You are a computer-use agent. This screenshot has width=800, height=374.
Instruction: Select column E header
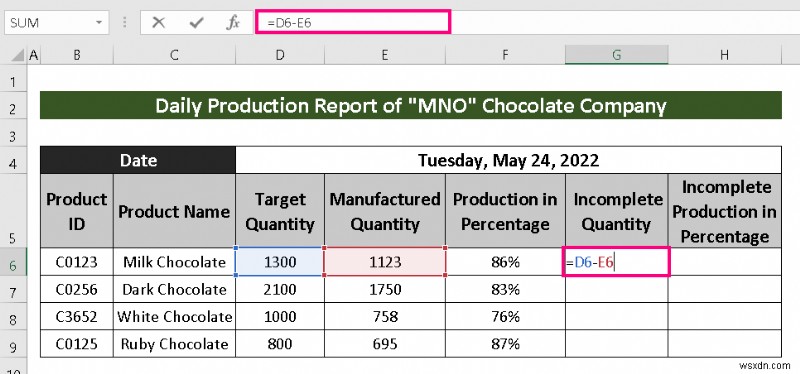385,55
